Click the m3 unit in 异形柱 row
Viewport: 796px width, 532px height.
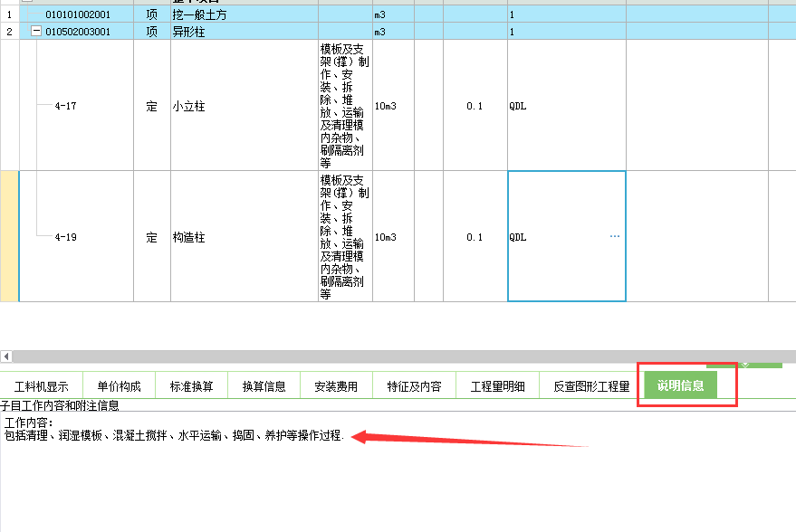(393, 32)
